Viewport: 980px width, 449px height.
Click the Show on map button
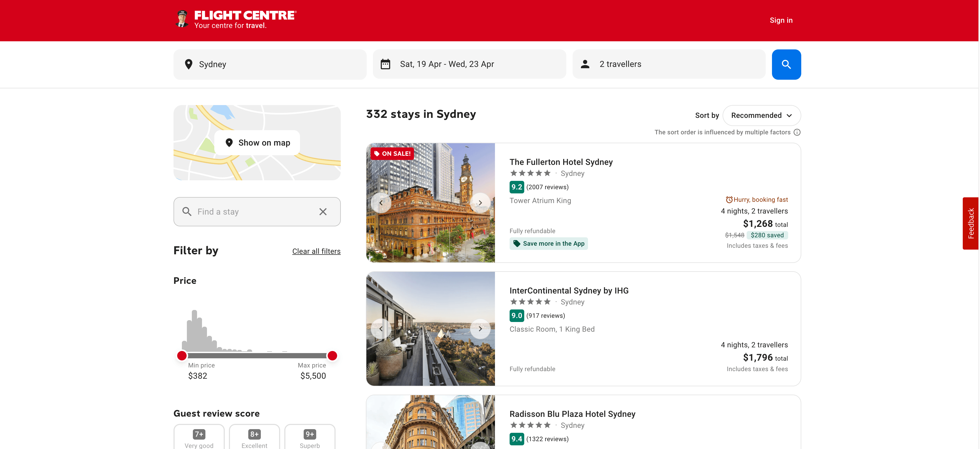pyautogui.click(x=257, y=143)
